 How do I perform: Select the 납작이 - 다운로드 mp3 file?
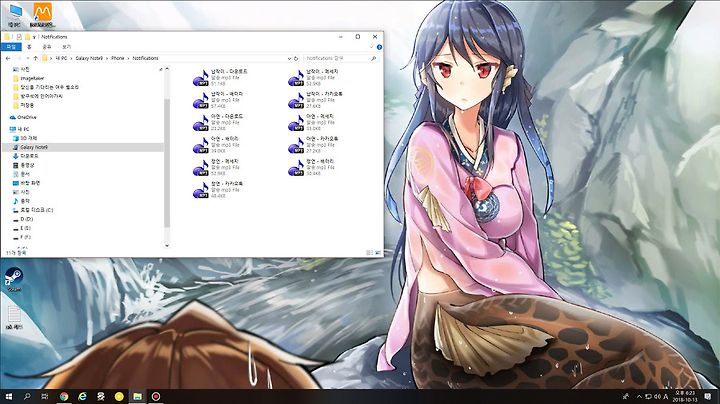(x=220, y=78)
